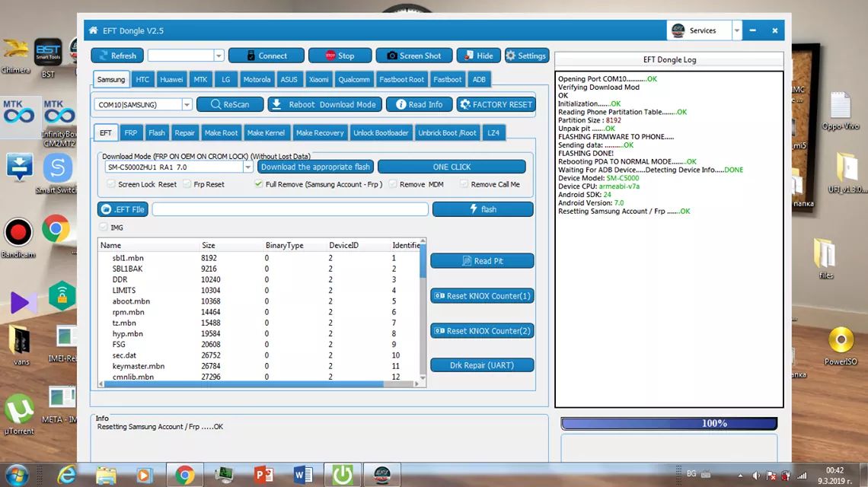This screenshot has width=868, height=487.
Task: Open dropdown next to Refresh button
Action: point(219,56)
